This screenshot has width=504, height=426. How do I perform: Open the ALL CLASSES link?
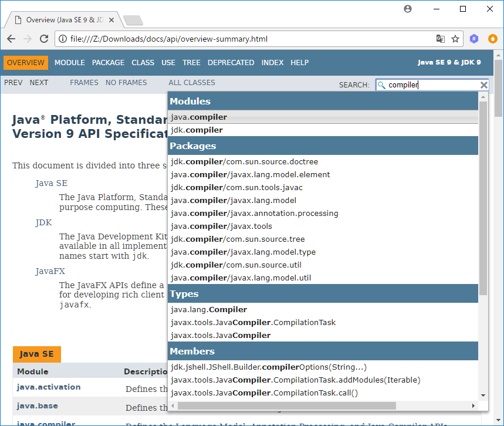(x=192, y=83)
